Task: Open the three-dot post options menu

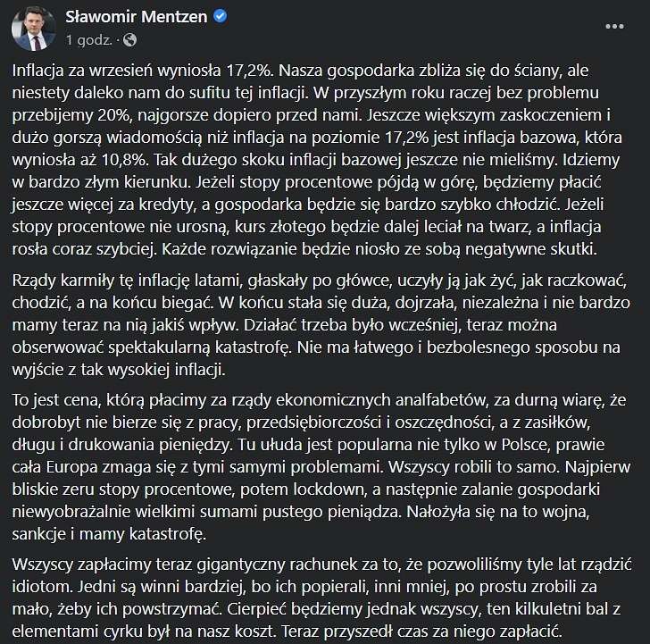Action: pyautogui.click(x=614, y=27)
